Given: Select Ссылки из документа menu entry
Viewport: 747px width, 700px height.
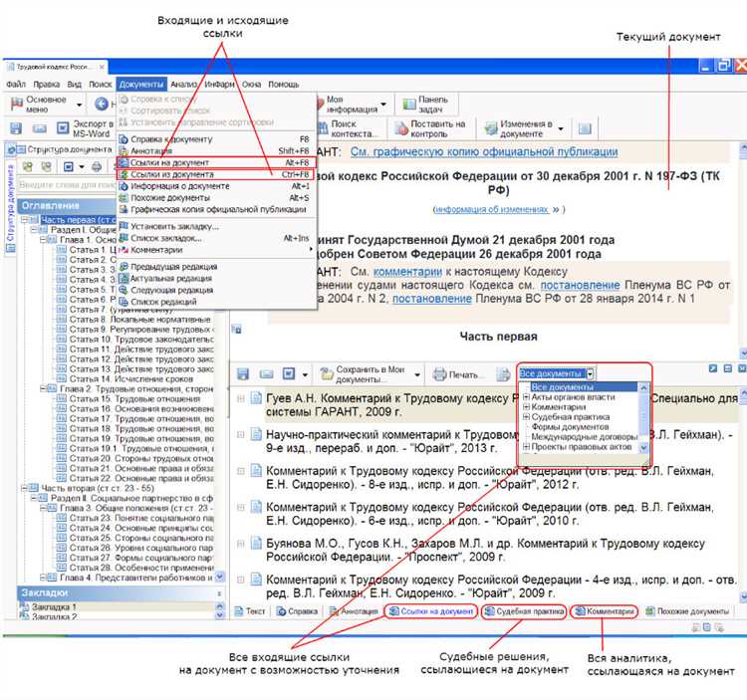Looking at the screenshot, I should pyautogui.click(x=216, y=174).
